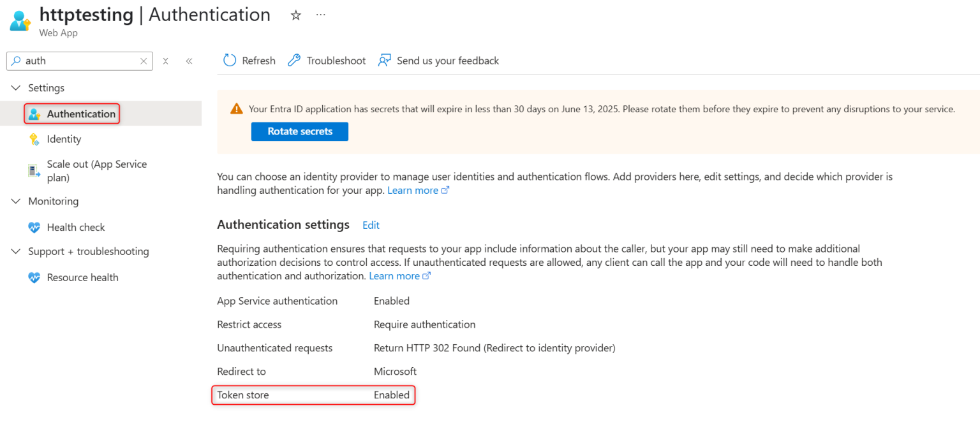This screenshot has width=980, height=422.
Task: Click the 'Redirect to' label
Action: (241, 371)
